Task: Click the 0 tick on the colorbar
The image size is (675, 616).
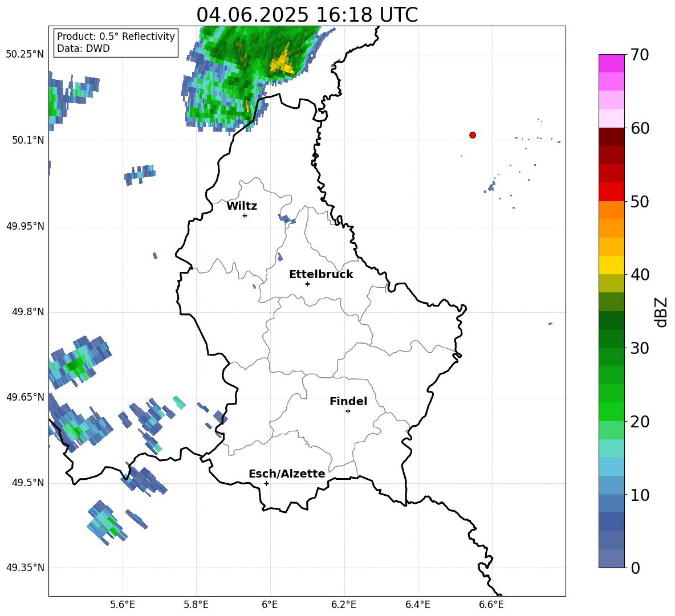Action: 636,568
